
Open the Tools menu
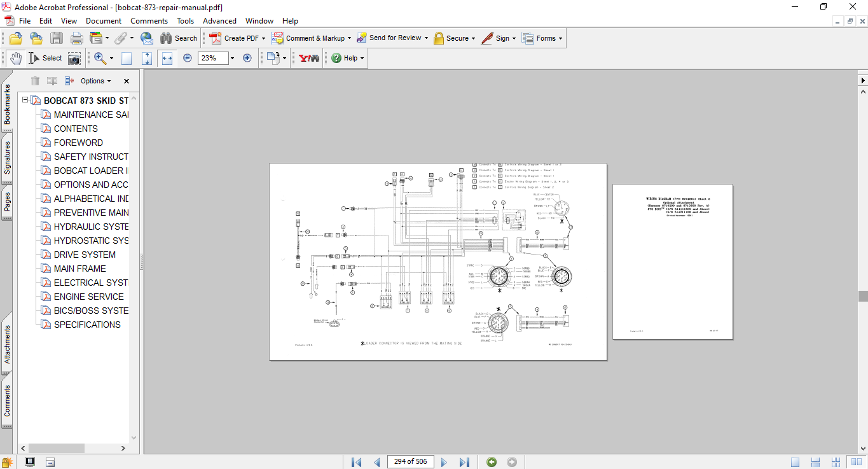click(x=186, y=21)
